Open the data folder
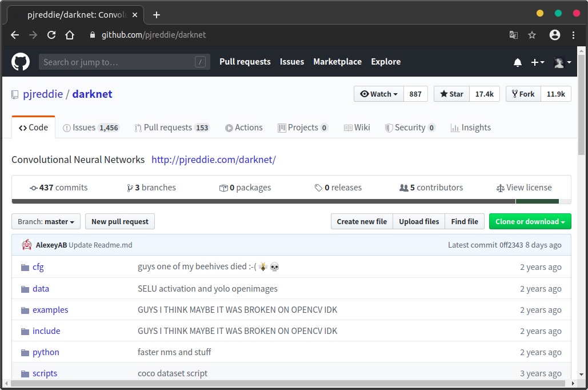 pyautogui.click(x=41, y=289)
